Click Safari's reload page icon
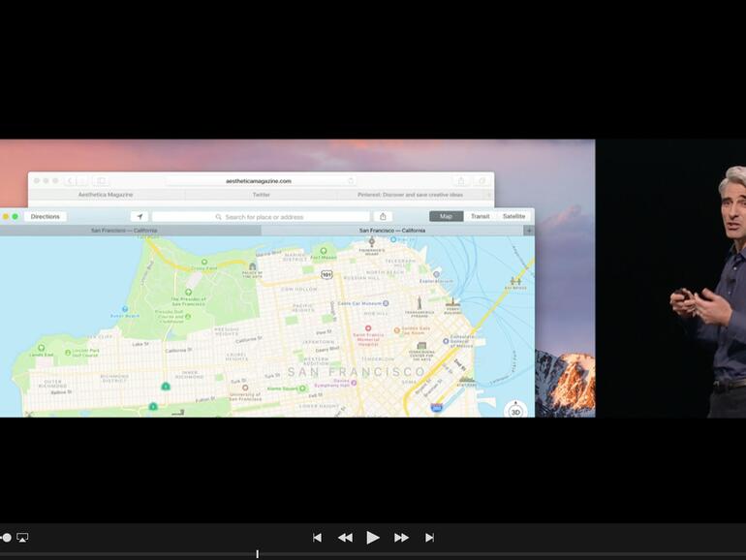 [x=351, y=181]
